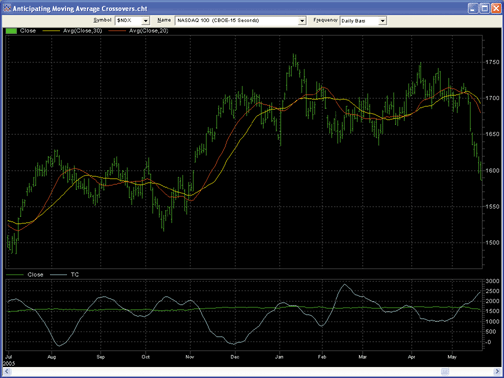
Task: Expand the Name dropdown list
Action: click(302, 21)
